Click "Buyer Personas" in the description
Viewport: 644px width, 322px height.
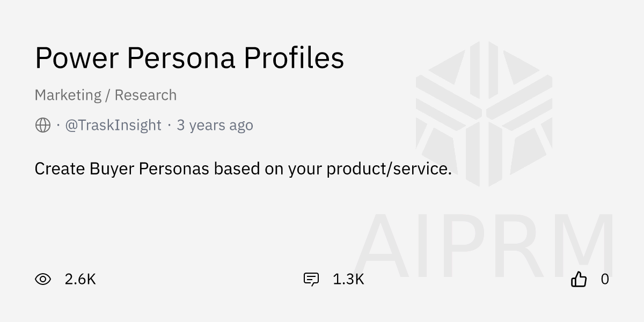tap(150, 169)
